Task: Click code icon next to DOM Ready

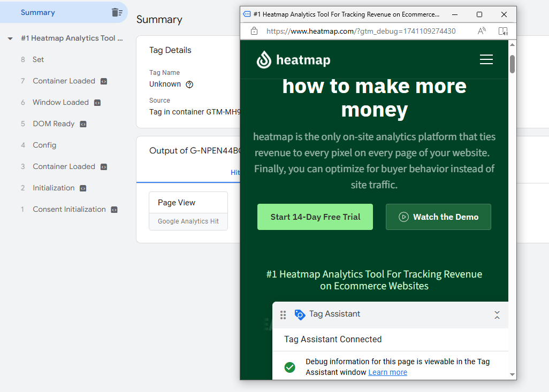Action: [x=83, y=124]
